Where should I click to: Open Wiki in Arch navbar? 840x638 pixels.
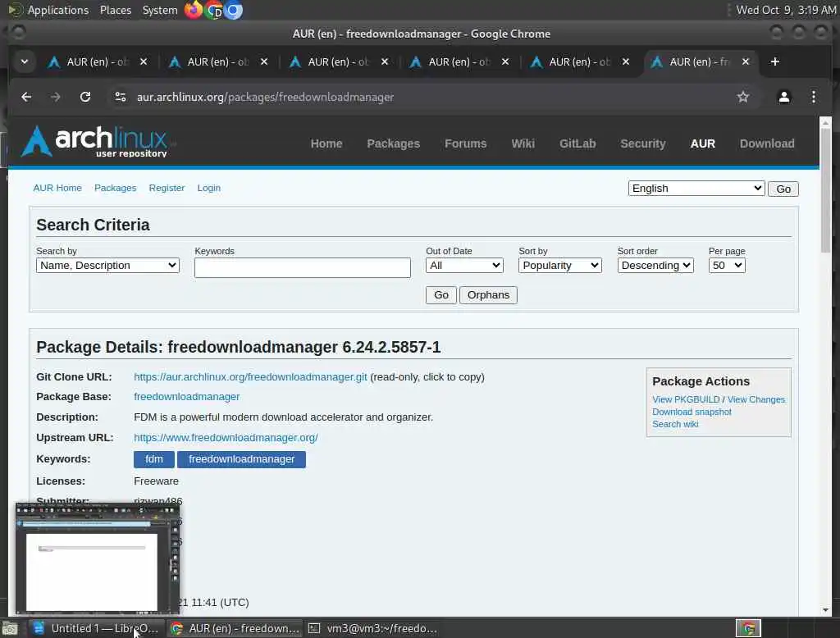(523, 144)
